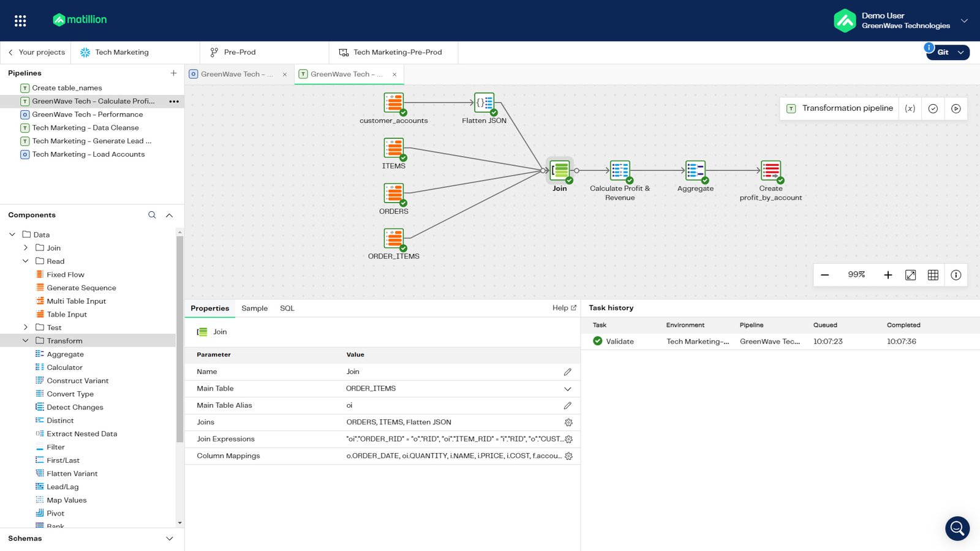Screen dimensions: 980x551
Task: Close the first GreenWave Tech tab
Action: click(285, 74)
